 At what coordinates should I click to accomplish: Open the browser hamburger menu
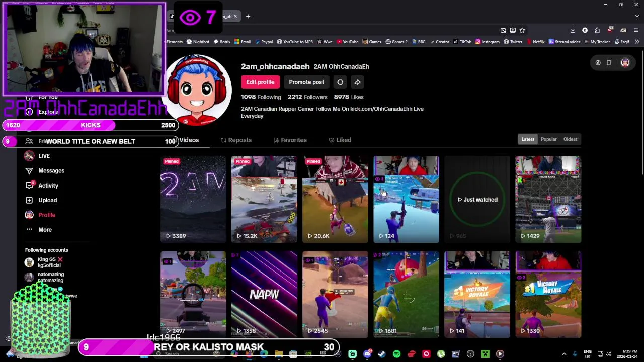[x=637, y=30]
